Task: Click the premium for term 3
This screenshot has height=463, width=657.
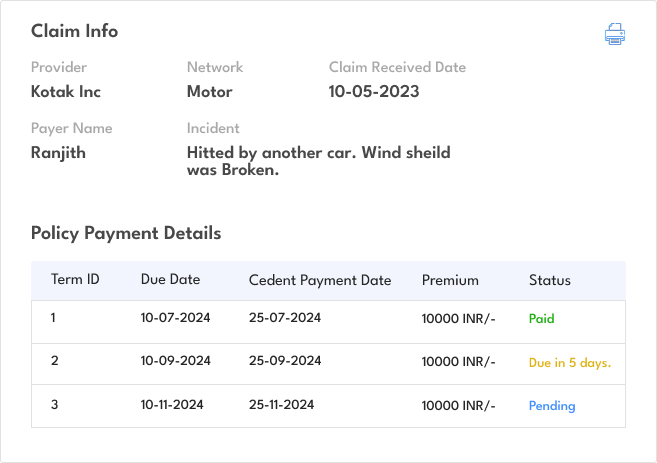Action: point(459,406)
